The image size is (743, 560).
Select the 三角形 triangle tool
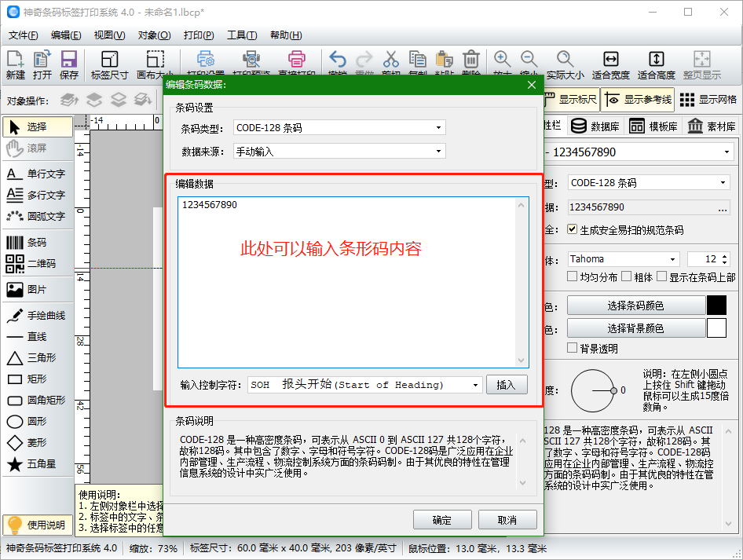point(38,357)
